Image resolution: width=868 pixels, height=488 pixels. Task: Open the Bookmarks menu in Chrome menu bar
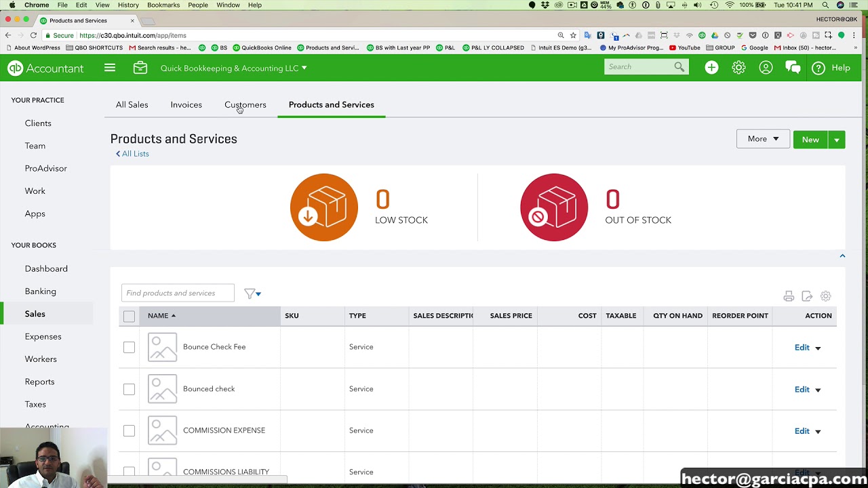tap(163, 5)
